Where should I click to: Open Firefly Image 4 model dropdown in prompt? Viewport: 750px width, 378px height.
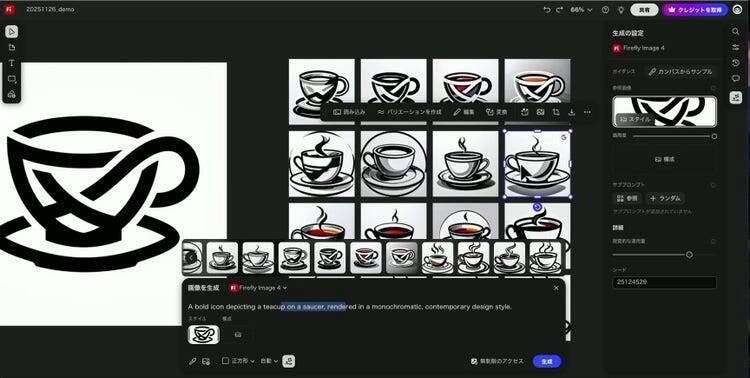click(x=258, y=288)
